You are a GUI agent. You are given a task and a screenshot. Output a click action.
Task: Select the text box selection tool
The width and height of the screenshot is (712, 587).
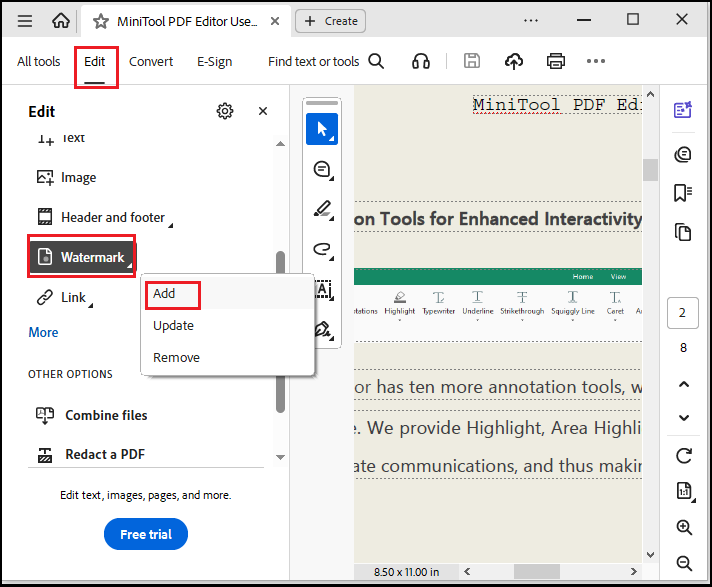[x=323, y=289]
